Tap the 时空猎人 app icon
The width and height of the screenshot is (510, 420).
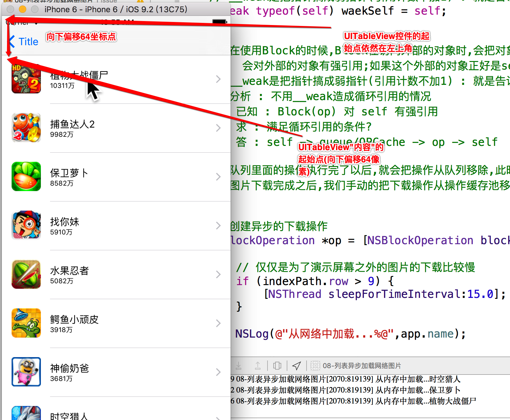click(x=26, y=413)
